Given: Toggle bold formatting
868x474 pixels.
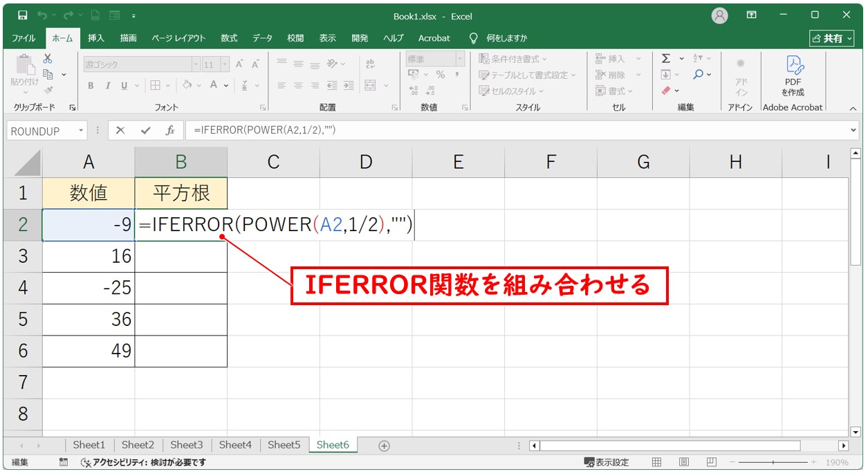Looking at the screenshot, I should click(90, 85).
